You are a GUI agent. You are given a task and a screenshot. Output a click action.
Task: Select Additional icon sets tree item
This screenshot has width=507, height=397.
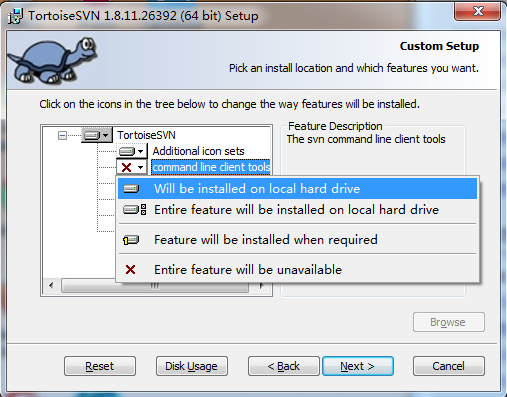[x=198, y=151]
